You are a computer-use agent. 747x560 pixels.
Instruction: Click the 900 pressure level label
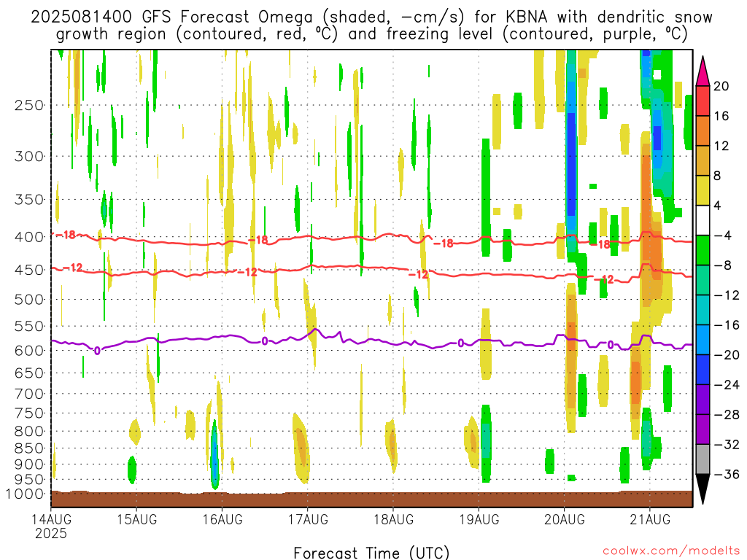29,464
